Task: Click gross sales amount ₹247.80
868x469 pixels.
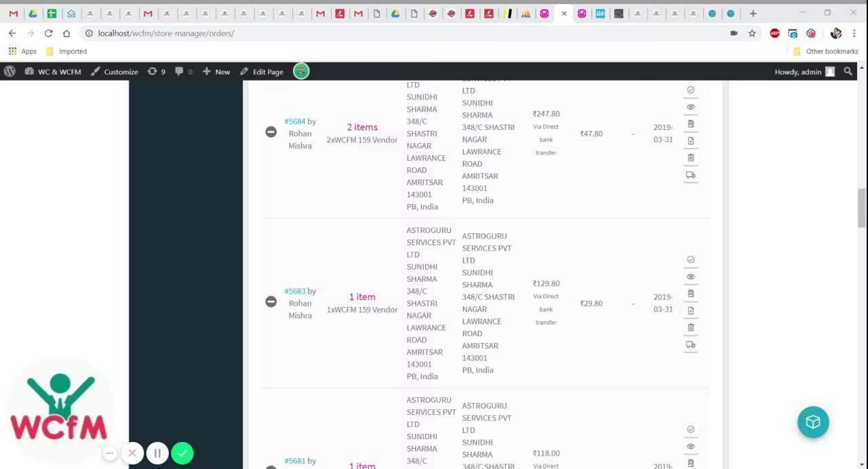Action: [546, 114]
